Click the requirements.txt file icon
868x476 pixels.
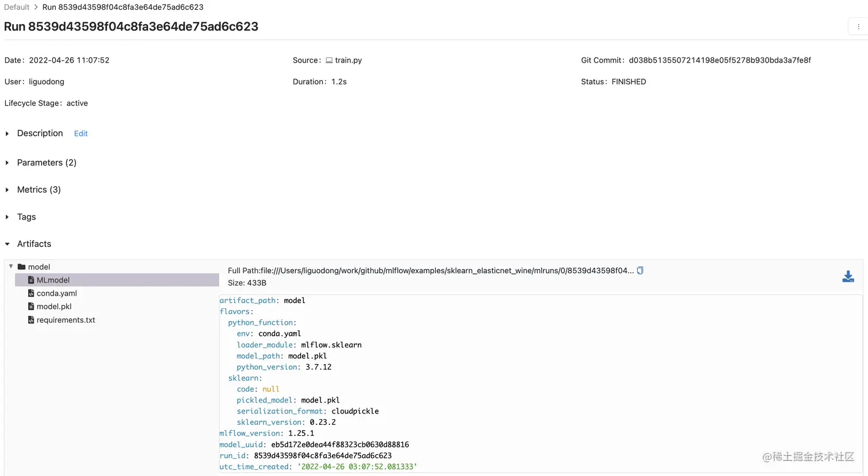pos(31,320)
